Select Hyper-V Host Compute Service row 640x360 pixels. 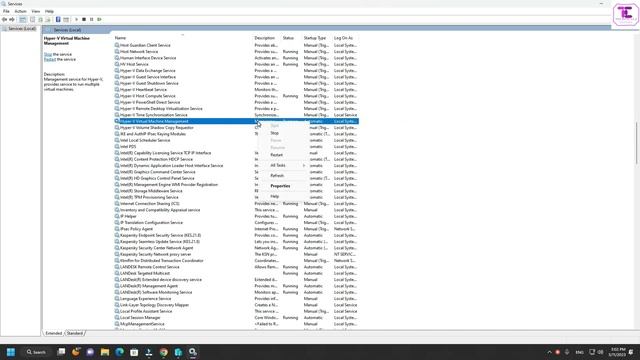[236, 96]
